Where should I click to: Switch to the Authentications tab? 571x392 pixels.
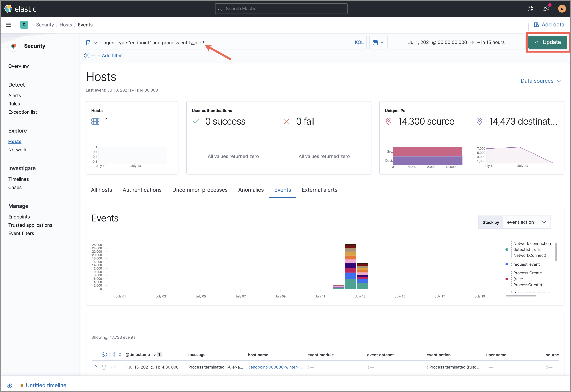click(x=142, y=190)
